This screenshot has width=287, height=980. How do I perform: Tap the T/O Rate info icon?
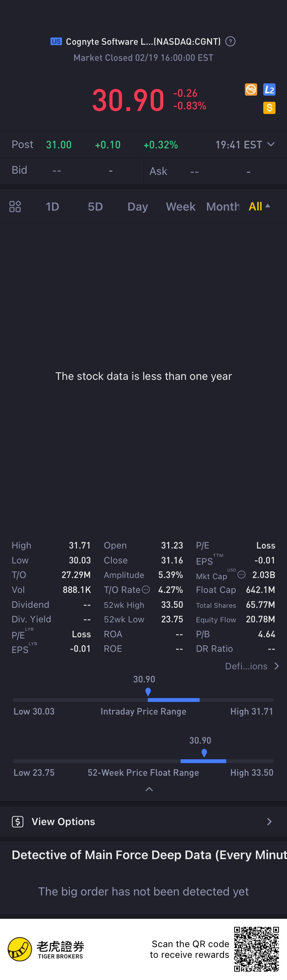146,589
